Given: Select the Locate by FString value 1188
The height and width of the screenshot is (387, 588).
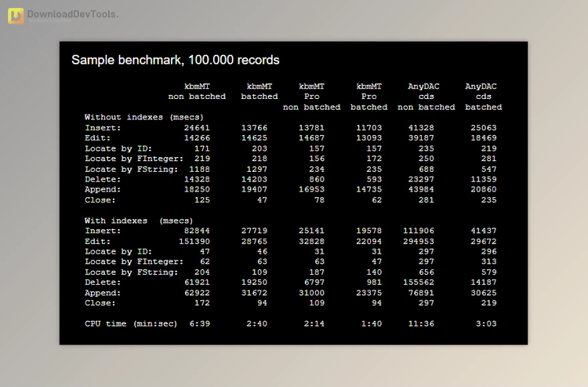Looking at the screenshot, I should [x=199, y=170].
